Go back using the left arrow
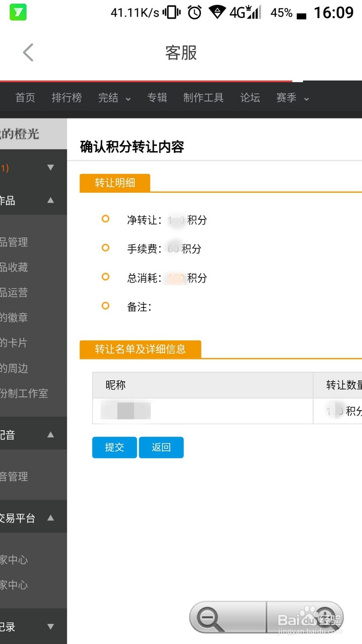The width and height of the screenshot is (362, 644). click(x=28, y=52)
